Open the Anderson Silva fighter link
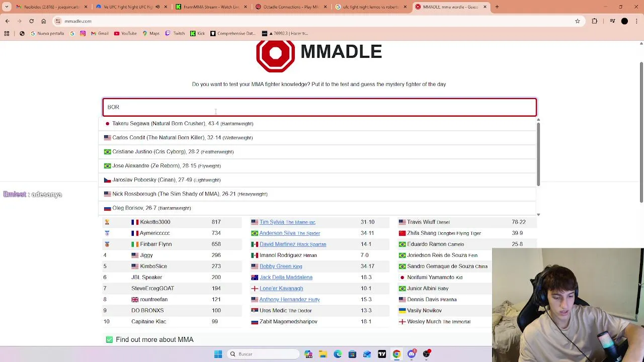 pyautogui.click(x=290, y=233)
